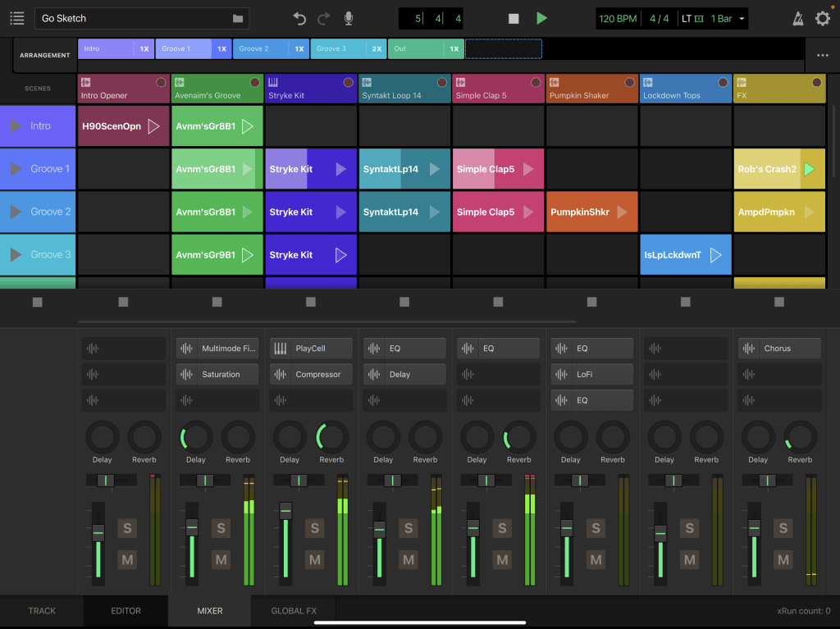Open settings via the gear icon

pos(822,18)
